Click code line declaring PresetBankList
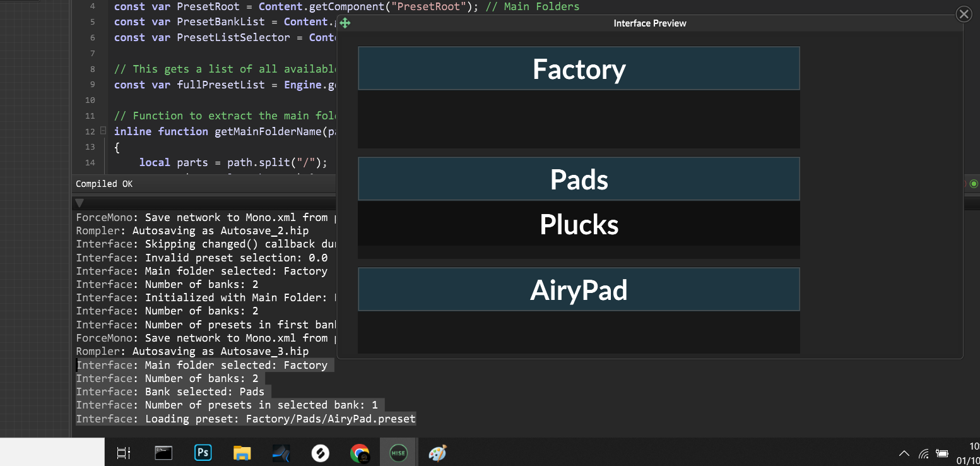Screen dimensions: 980x466 tap(225, 21)
